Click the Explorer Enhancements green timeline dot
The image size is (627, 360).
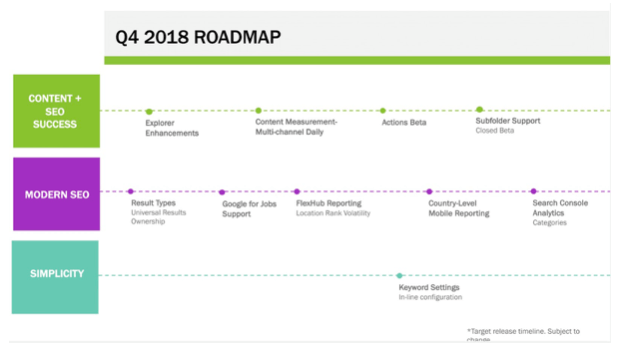click(x=149, y=112)
